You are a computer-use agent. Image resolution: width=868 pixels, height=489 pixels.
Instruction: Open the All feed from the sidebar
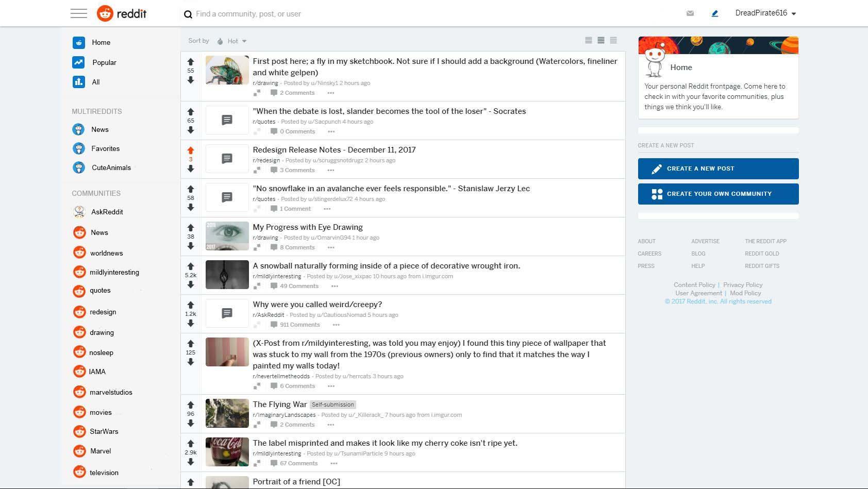click(96, 81)
